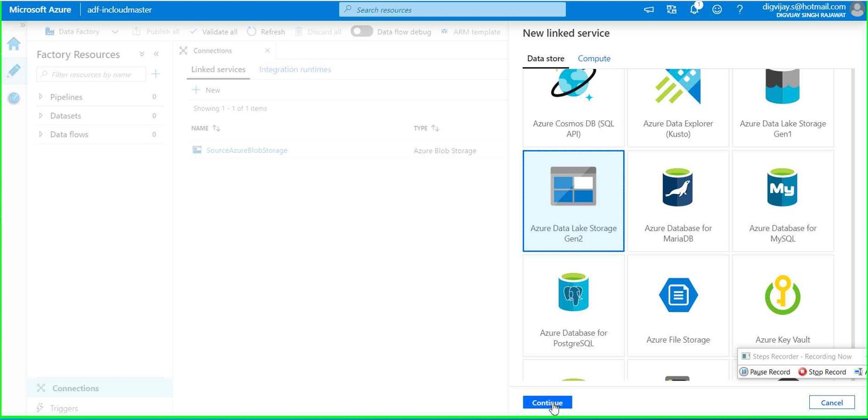Choose the Azure Data Explorer (Kusto) tile
868x420 pixels.
pos(678,107)
